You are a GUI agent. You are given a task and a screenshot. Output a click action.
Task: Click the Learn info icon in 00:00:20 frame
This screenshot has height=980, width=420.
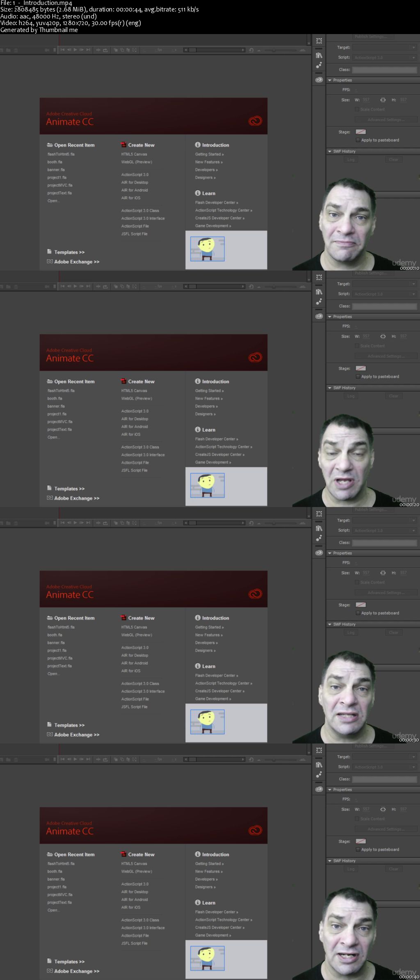[x=198, y=429]
